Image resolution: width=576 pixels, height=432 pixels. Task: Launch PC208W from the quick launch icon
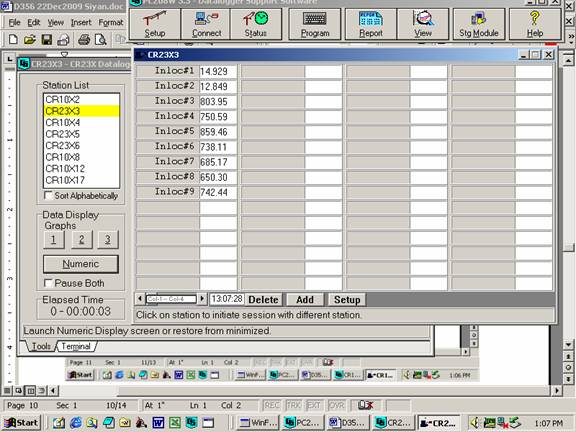191,423
